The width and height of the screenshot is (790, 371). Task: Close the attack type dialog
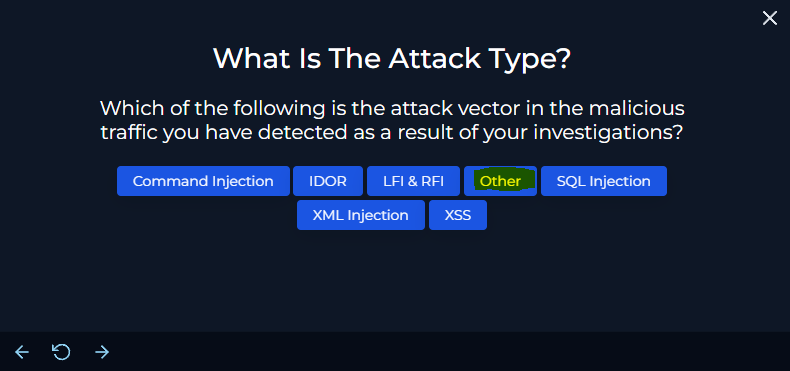(769, 19)
